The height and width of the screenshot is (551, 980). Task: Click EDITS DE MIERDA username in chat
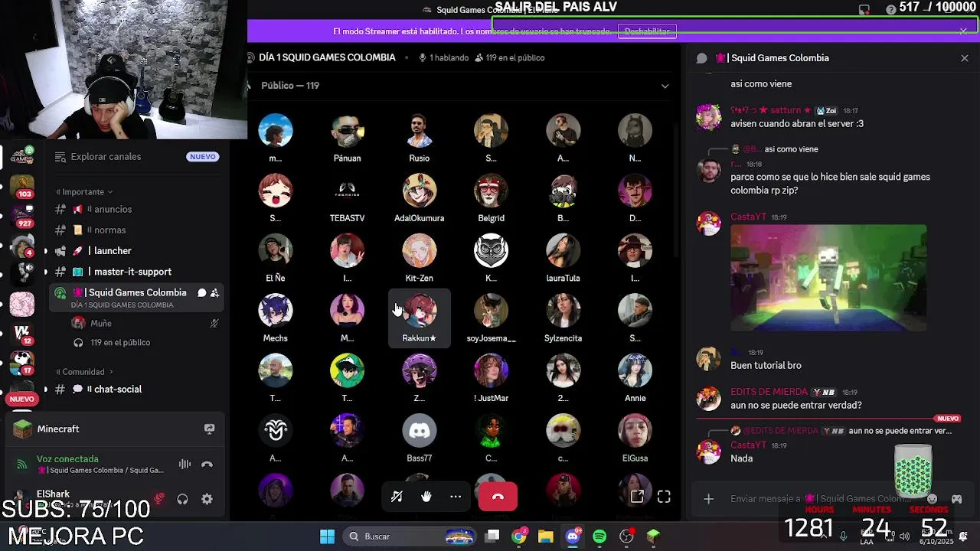pos(769,393)
